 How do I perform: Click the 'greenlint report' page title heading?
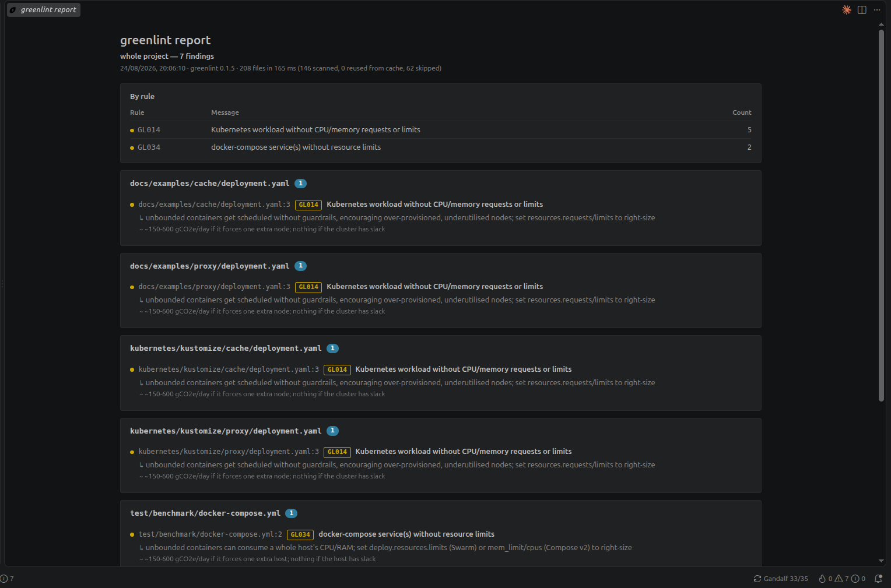[x=165, y=40]
